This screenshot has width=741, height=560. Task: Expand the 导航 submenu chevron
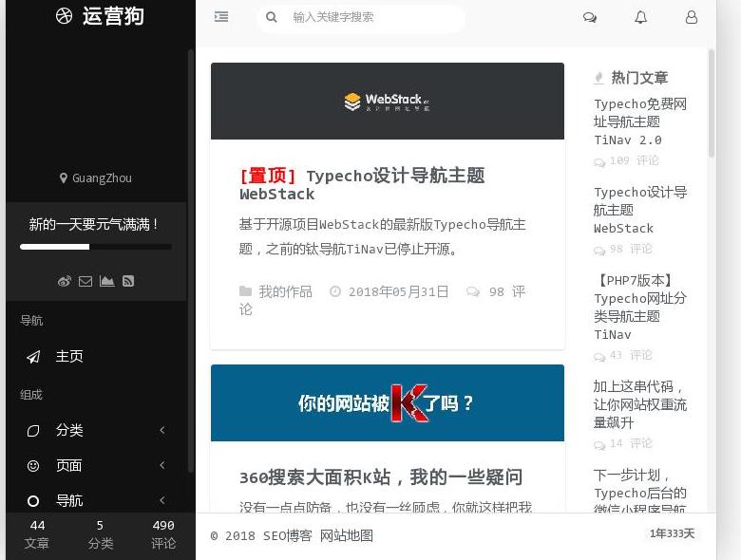coord(162,500)
